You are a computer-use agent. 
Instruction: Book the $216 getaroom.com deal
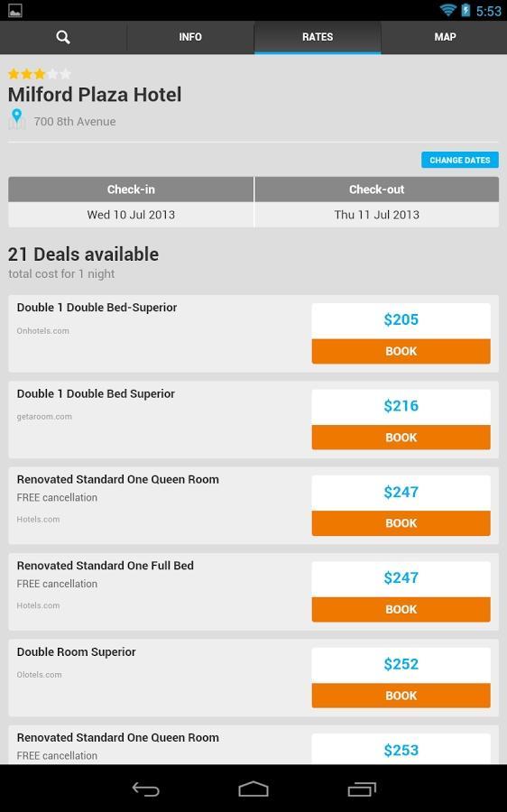401,438
